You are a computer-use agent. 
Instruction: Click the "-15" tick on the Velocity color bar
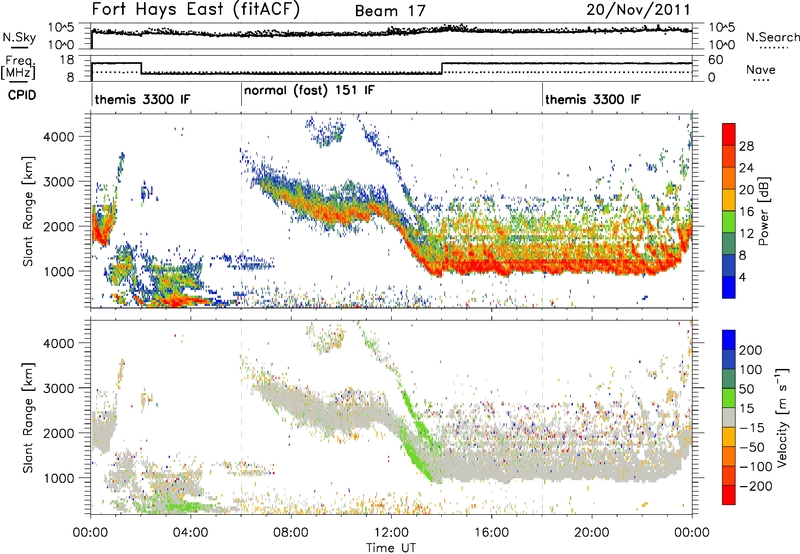click(752, 429)
